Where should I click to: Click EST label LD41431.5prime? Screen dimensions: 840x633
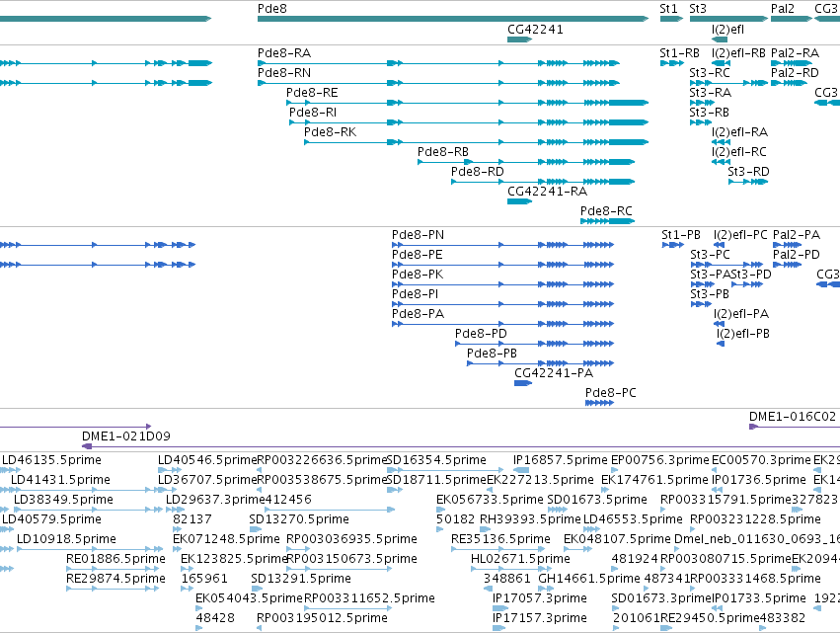(x=60, y=480)
